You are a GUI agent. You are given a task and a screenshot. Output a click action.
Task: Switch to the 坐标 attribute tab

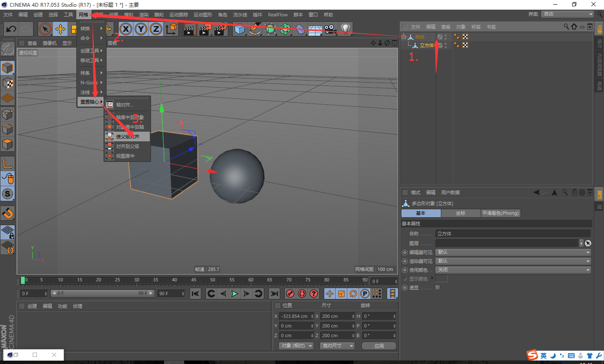pos(461,213)
